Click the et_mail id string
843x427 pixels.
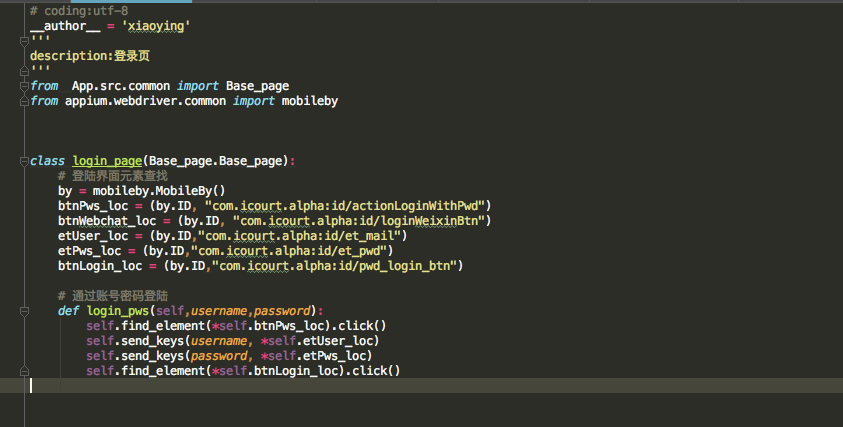click(x=300, y=236)
